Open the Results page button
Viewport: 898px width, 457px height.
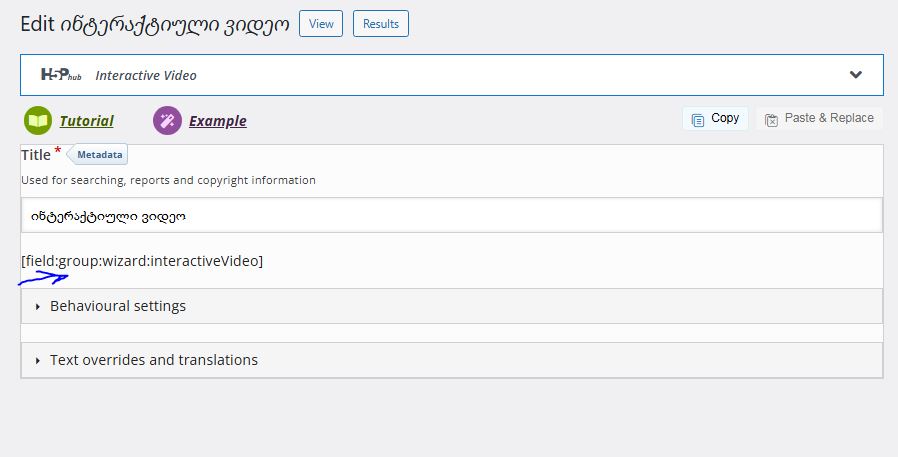(x=381, y=23)
